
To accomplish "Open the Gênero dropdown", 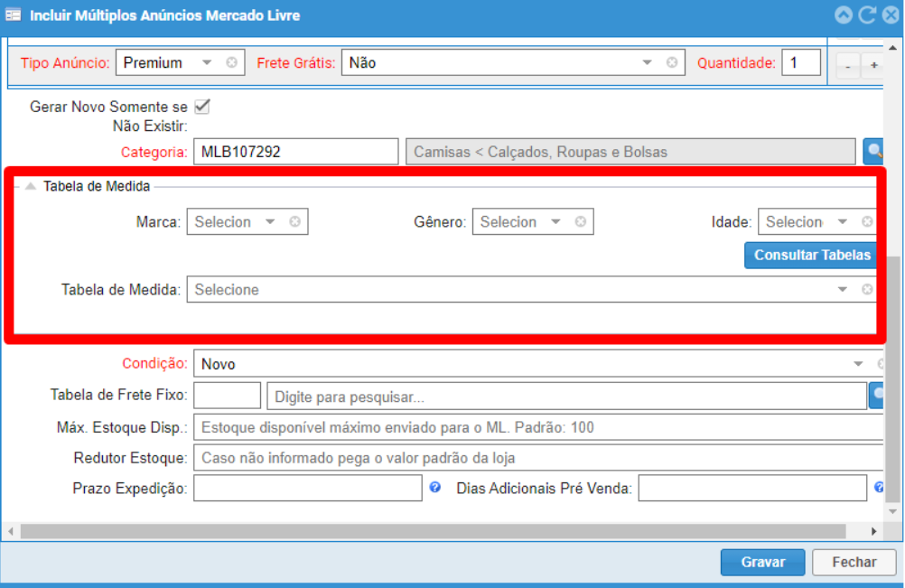I will [555, 221].
